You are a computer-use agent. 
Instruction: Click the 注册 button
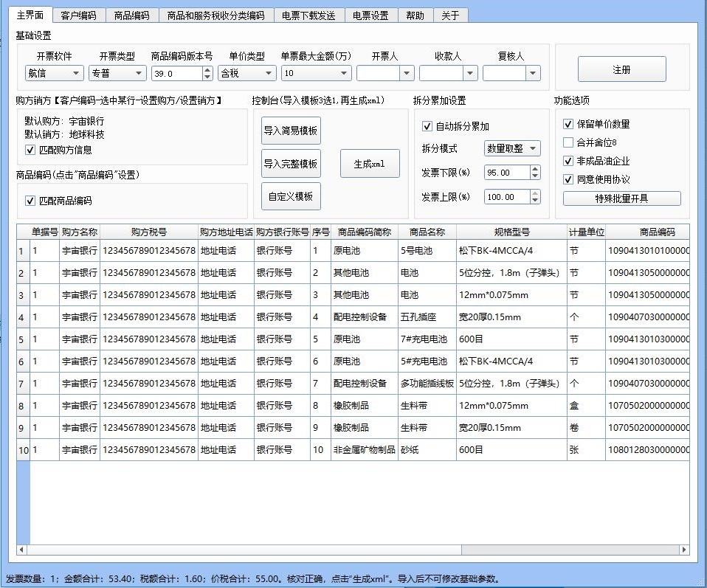(x=624, y=69)
